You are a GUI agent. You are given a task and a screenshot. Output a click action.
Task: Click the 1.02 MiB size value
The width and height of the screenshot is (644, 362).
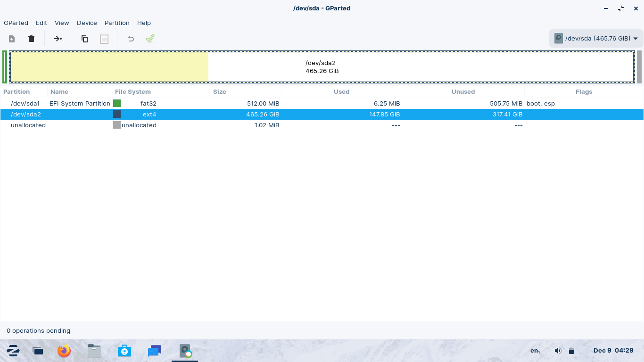267,125
